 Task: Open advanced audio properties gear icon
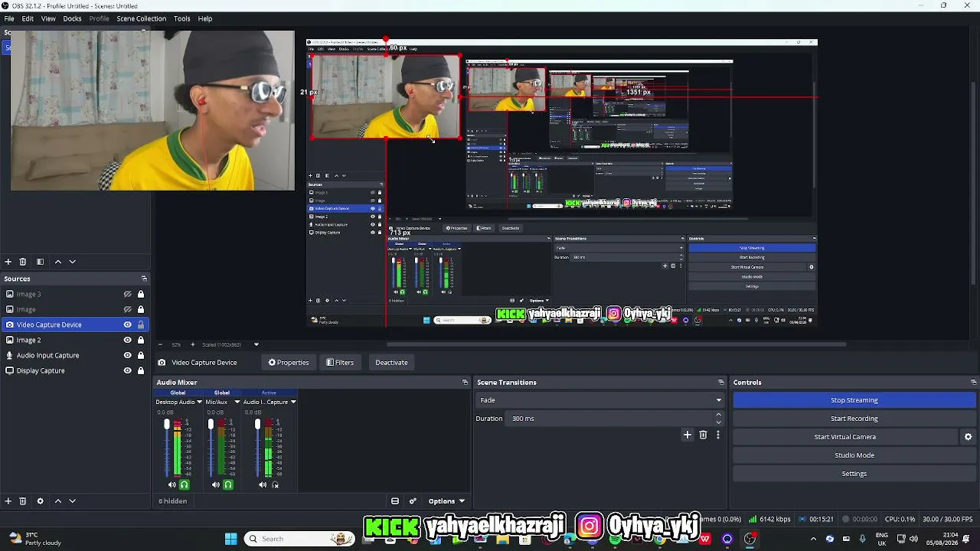pos(413,501)
